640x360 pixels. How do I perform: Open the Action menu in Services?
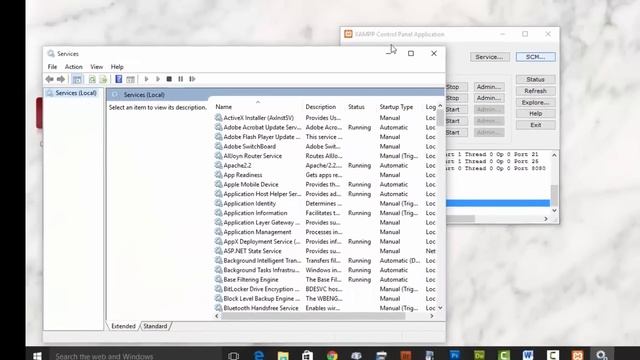coord(73,67)
